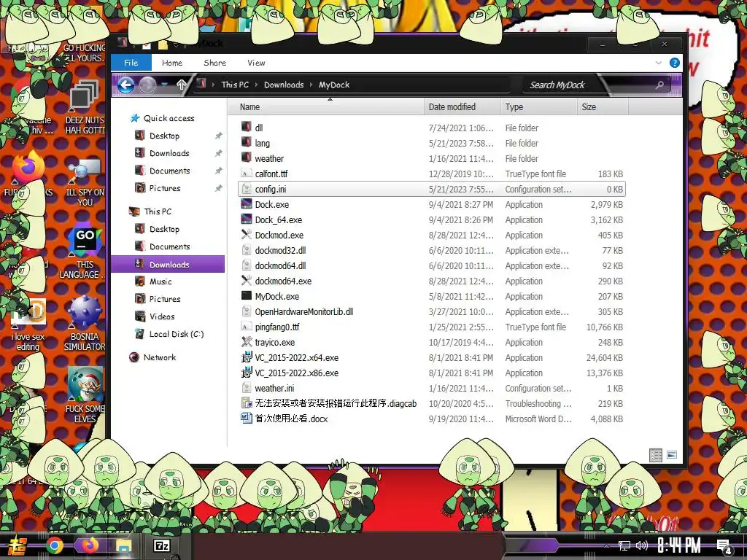Sort files by the Type column
The image size is (747, 560).
(539, 107)
